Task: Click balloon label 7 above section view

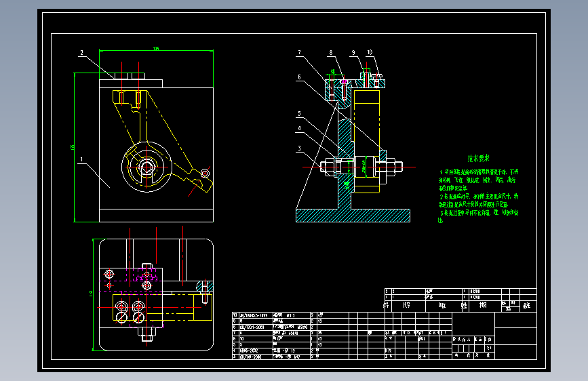Action: pos(299,52)
